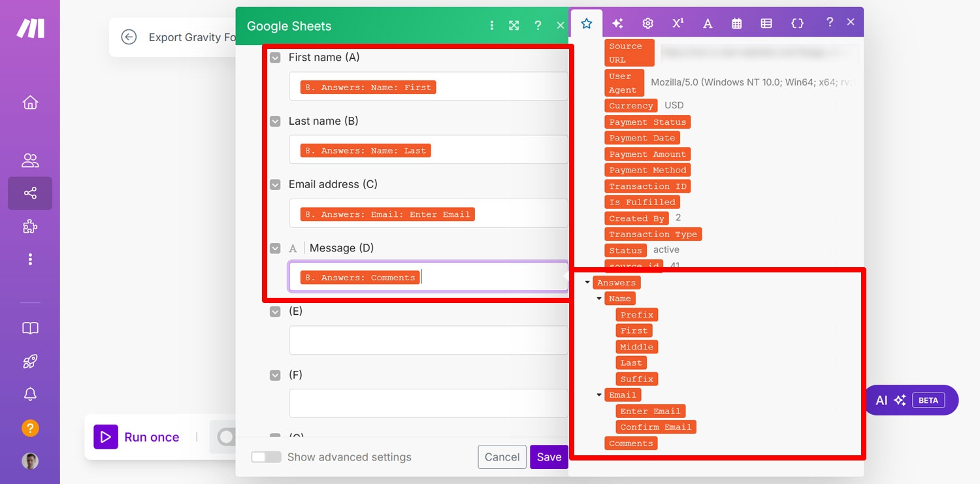
Task: Go back with the arrow button
Action: point(129,37)
